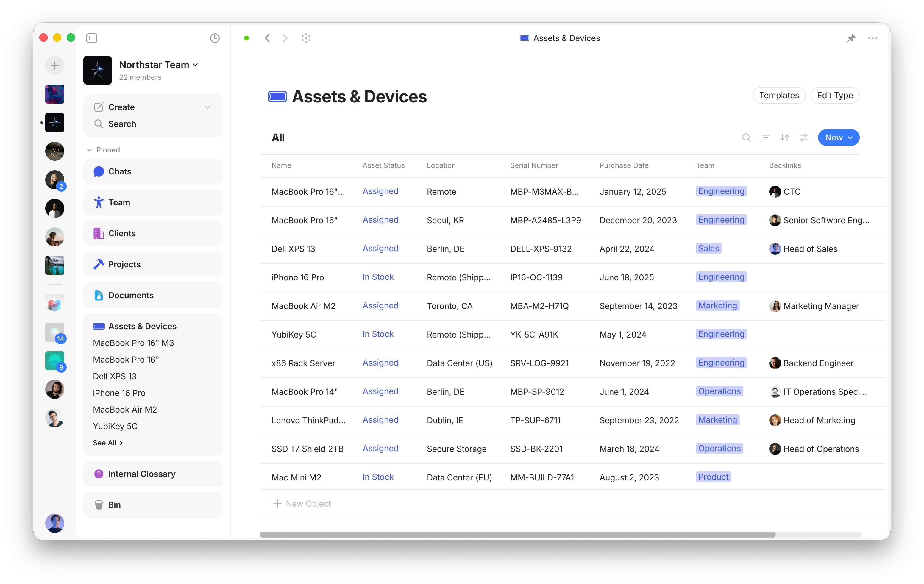Go back with the left arrow
This screenshot has width=924, height=584.
click(267, 38)
